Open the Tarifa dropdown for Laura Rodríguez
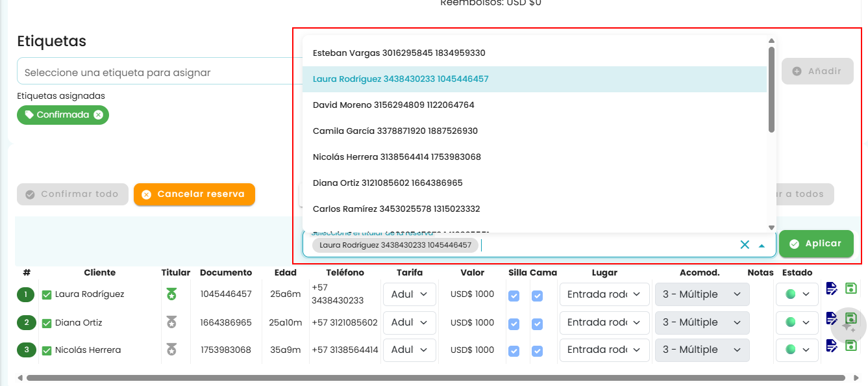 point(410,294)
